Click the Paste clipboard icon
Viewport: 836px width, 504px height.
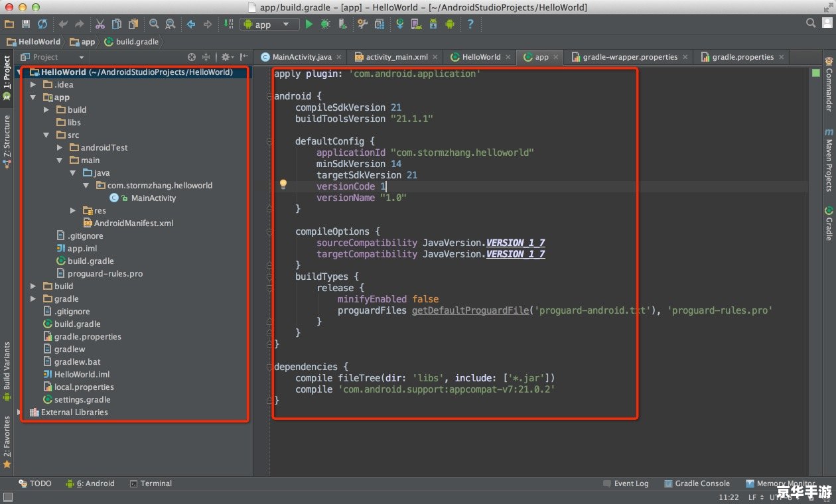(133, 24)
